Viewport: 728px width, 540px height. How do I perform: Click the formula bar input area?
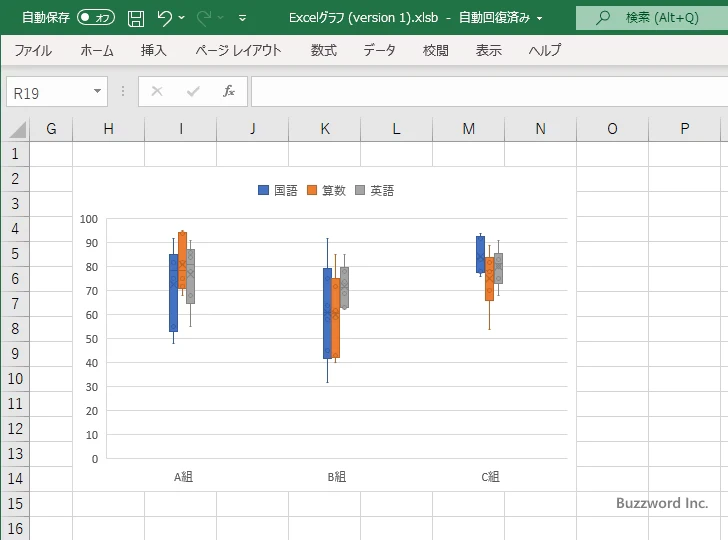pos(489,91)
